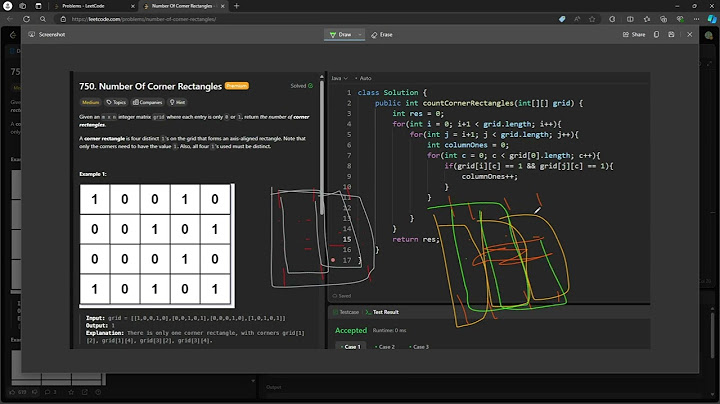Viewport: 720px width, 404px height.
Task: Save the screenshot to disk
Action: point(671,34)
